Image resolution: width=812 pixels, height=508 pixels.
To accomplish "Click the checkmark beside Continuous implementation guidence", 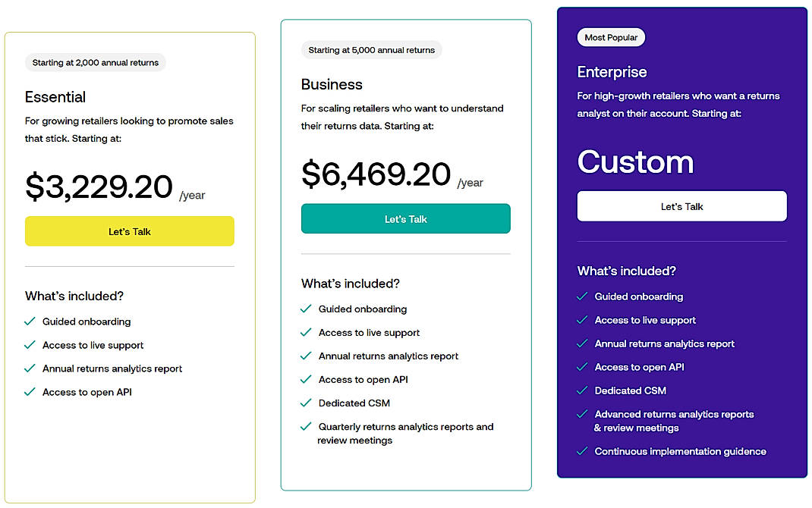I will 581,451.
